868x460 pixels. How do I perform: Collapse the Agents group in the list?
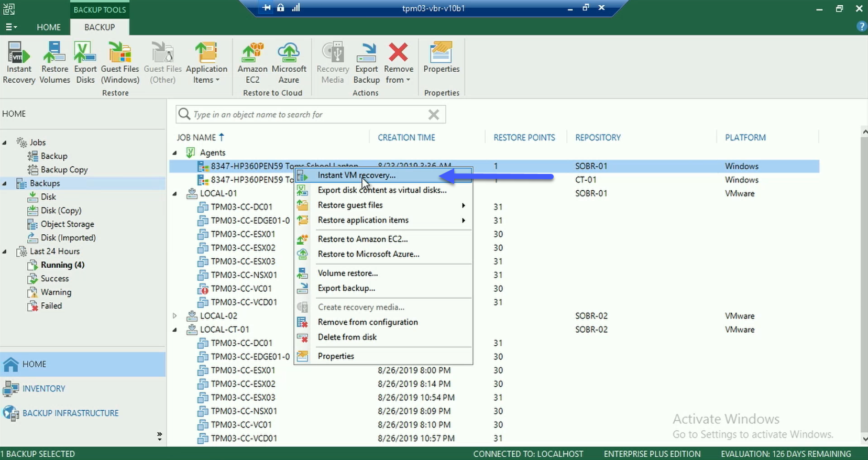coord(175,152)
